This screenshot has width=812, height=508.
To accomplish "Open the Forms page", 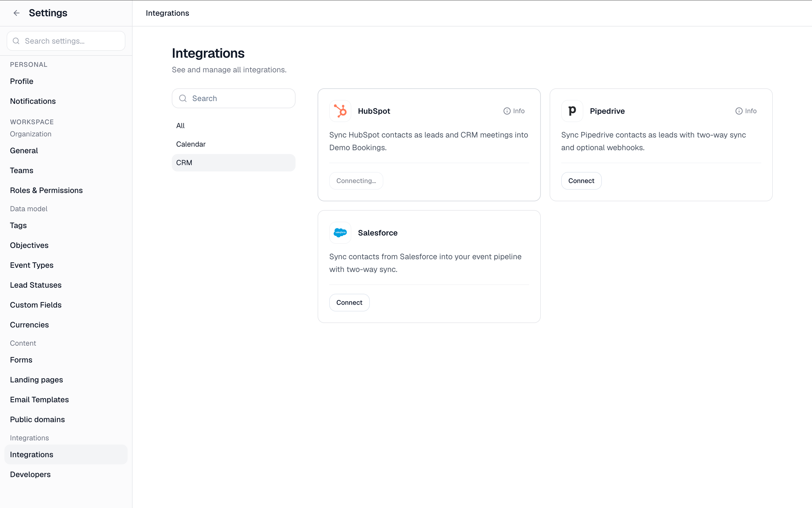I will (x=66, y=360).
